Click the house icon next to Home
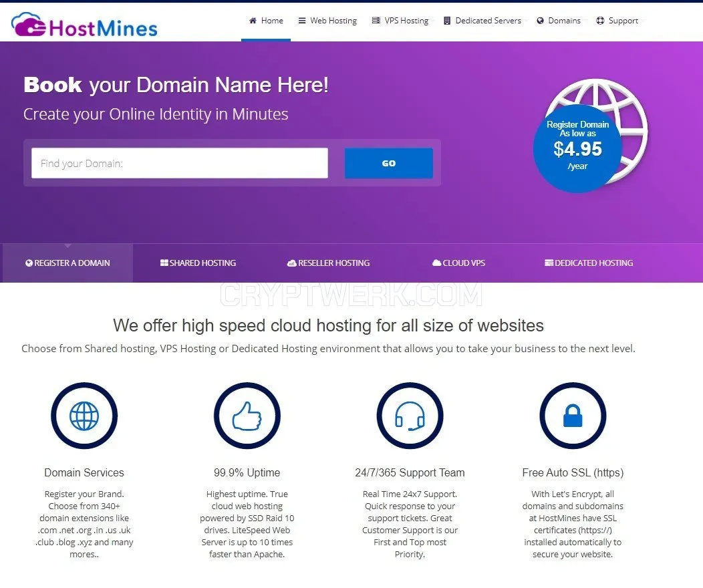 point(253,21)
